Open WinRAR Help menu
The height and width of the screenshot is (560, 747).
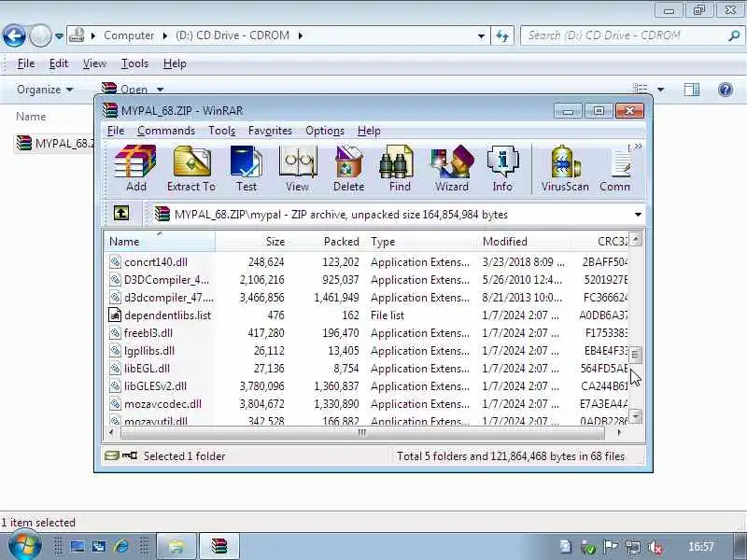pyautogui.click(x=369, y=131)
